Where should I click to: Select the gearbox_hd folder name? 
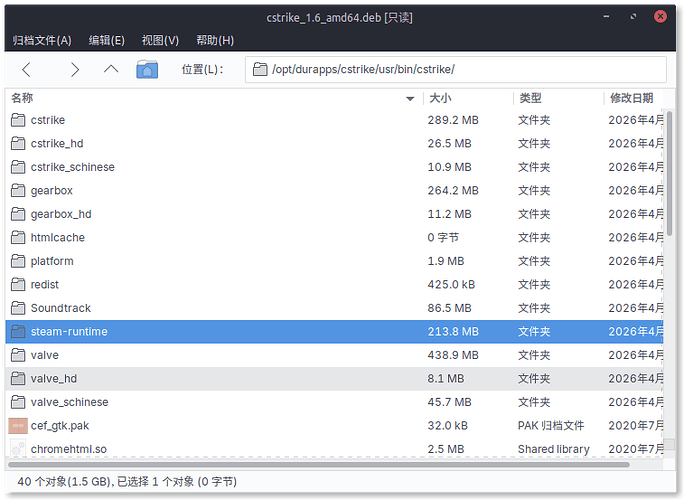61,214
